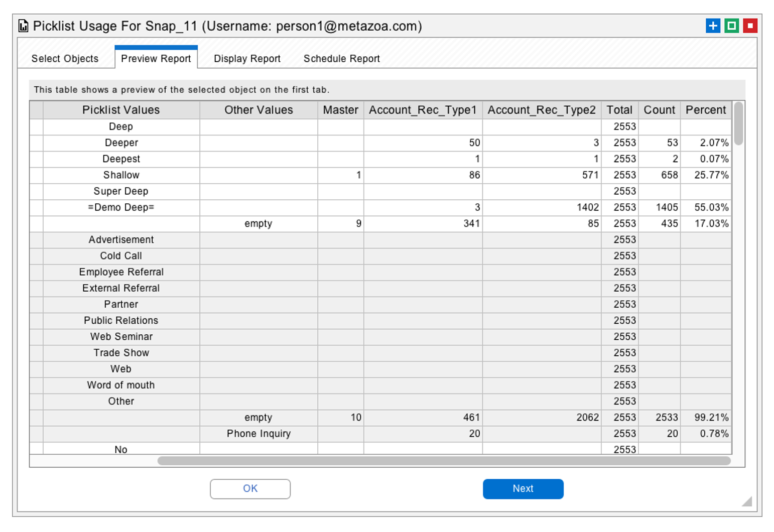The height and width of the screenshot is (532, 774).
Task: Open the Display Report tab
Action: click(x=246, y=58)
